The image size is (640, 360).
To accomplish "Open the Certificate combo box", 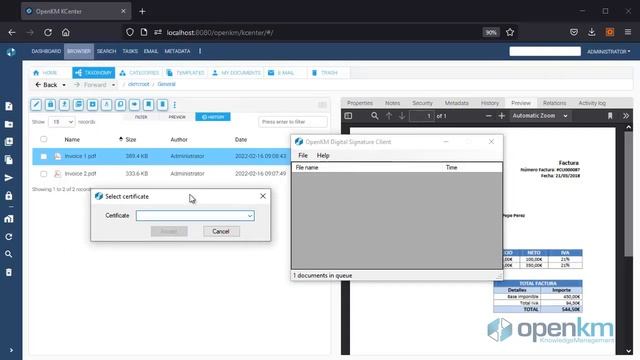I will [x=195, y=216].
